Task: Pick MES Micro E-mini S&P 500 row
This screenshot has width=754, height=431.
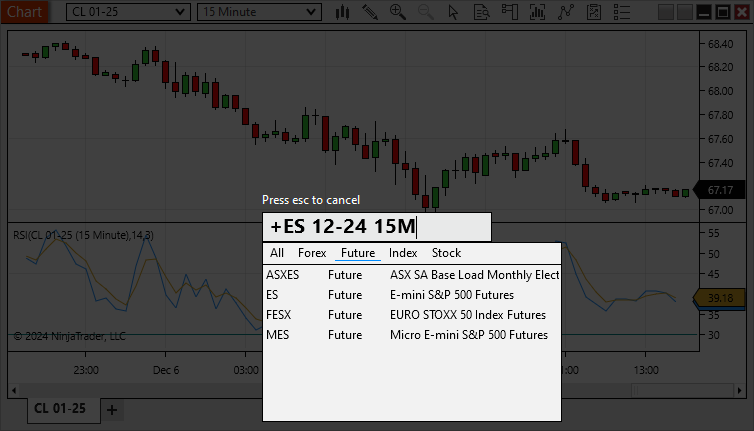Action: [x=411, y=335]
